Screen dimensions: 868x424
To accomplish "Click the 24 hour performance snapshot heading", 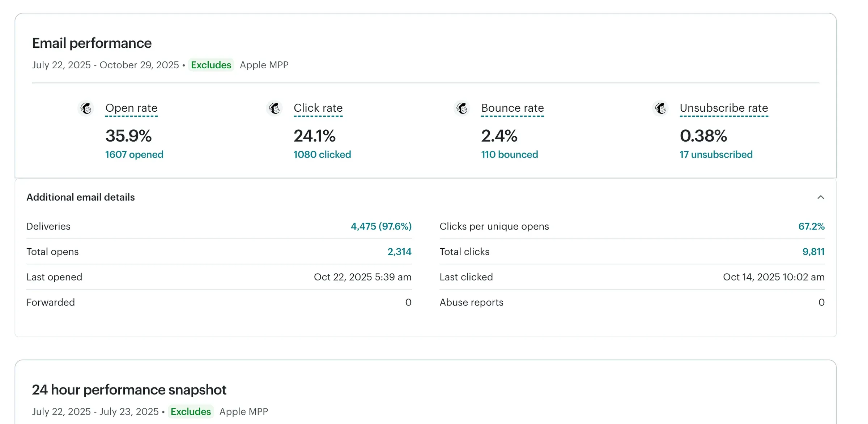I will click(x=129, y=390).
